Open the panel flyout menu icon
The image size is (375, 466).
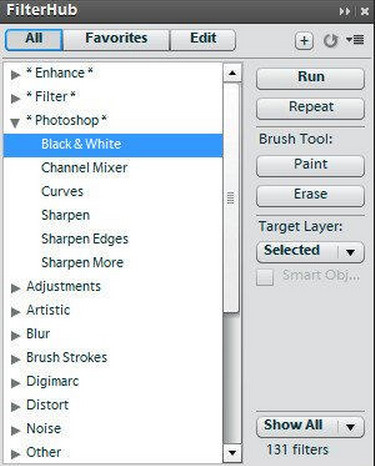(x=355, y=40)
